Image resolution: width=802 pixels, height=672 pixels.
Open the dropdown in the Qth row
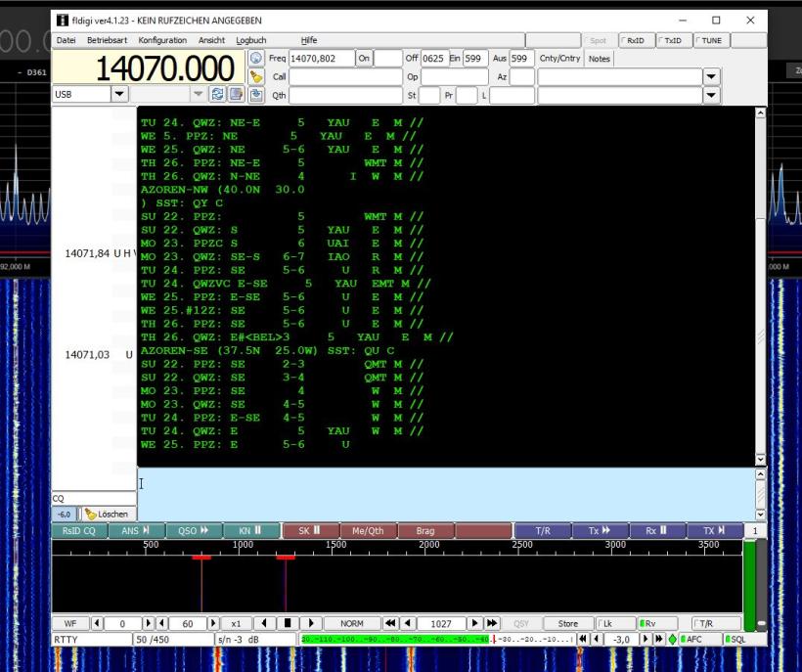pos(711,95)
